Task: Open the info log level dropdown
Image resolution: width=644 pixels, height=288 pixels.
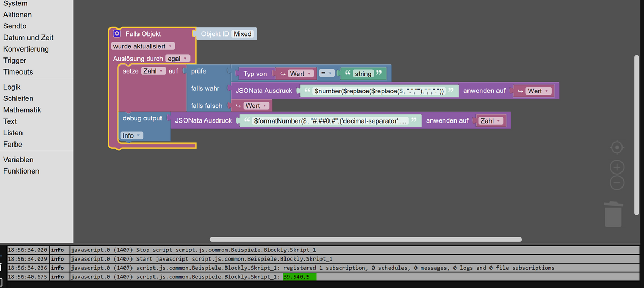Action: 131,135
